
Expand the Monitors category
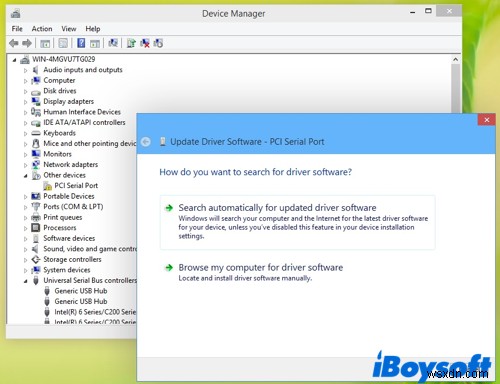tap(26, 154)
